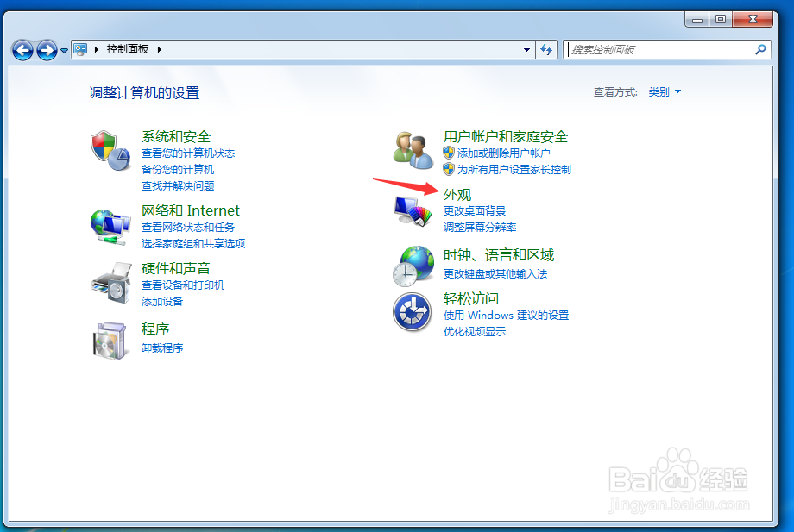Click the 时钟、语言和区域 globe icon
Image resolution: width=794 pixels, height=532 pixels.
pyautogui.click(x=413, y=264)
